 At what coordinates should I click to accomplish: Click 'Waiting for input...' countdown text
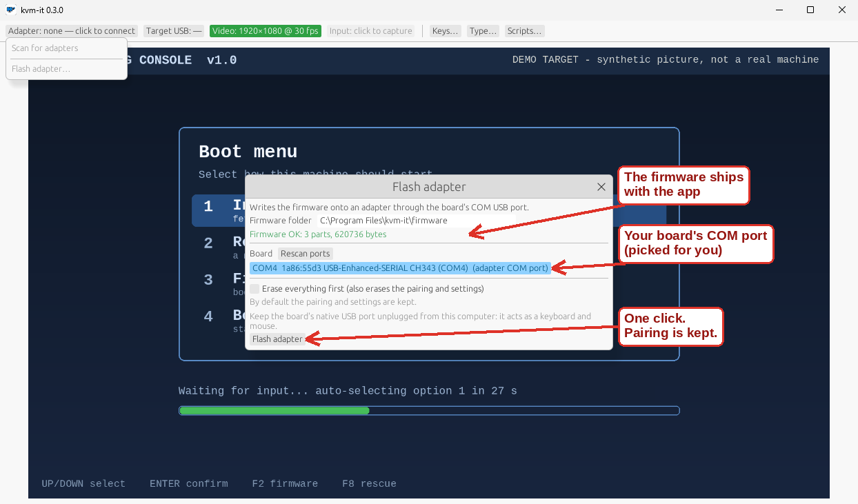point(348,391)
